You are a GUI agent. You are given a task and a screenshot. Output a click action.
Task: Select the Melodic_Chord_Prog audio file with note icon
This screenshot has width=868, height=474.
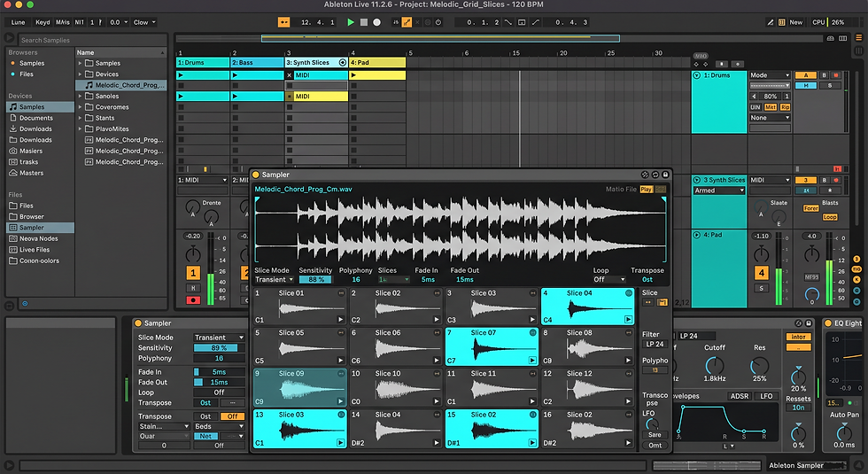(x=120, y=85)
